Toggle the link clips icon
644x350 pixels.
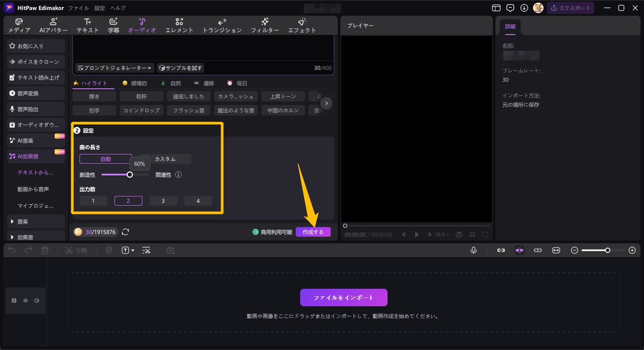click(501, 250)
